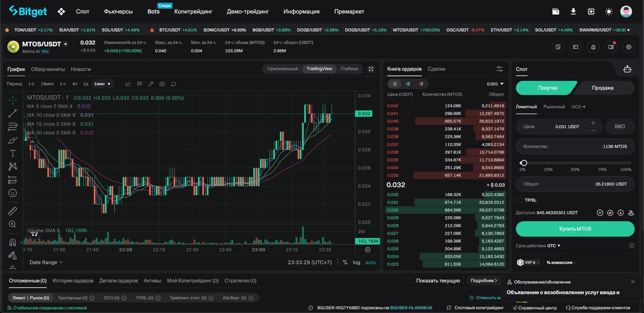The image size is (644, 313).
Task: Switch to the Сделки tab
Action: tap(436, 69)
